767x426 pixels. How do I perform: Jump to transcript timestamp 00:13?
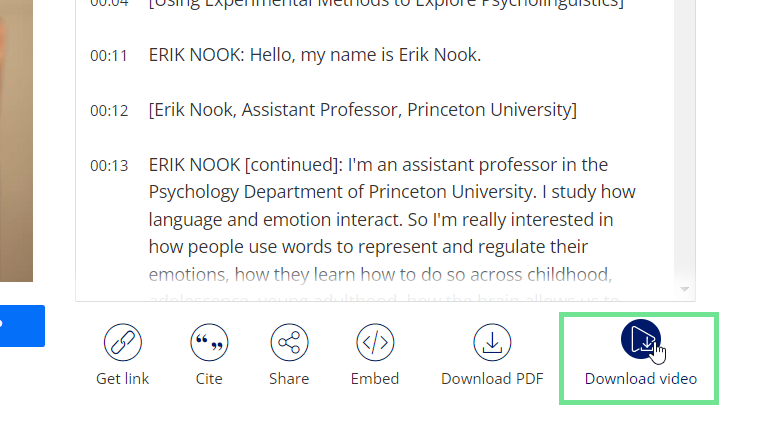point(109,166)
